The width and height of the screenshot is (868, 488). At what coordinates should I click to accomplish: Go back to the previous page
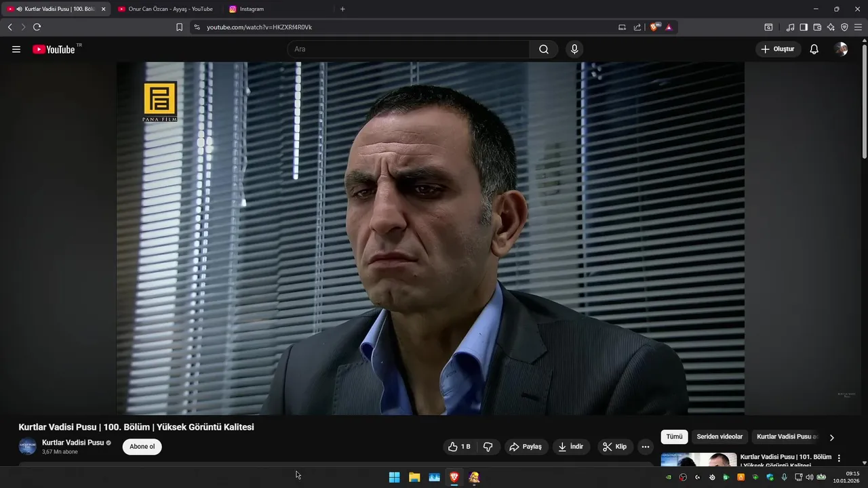pyautogui.click(x=9, y=27)
